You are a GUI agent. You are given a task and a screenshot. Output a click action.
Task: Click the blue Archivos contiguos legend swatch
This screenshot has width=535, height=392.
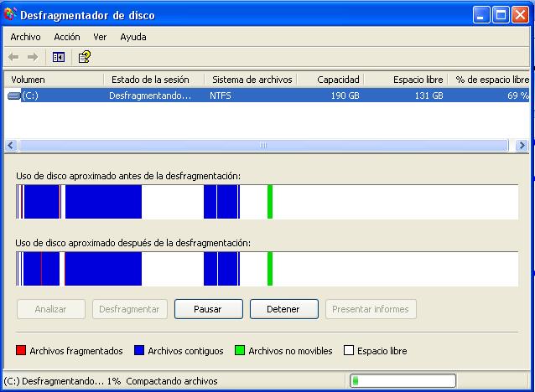point(139,350)
